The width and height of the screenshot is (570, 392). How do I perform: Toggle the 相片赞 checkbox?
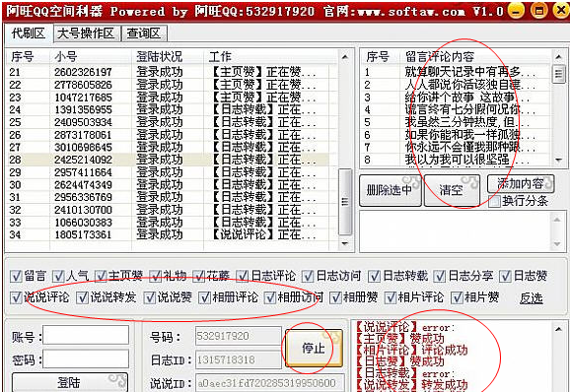457,297
